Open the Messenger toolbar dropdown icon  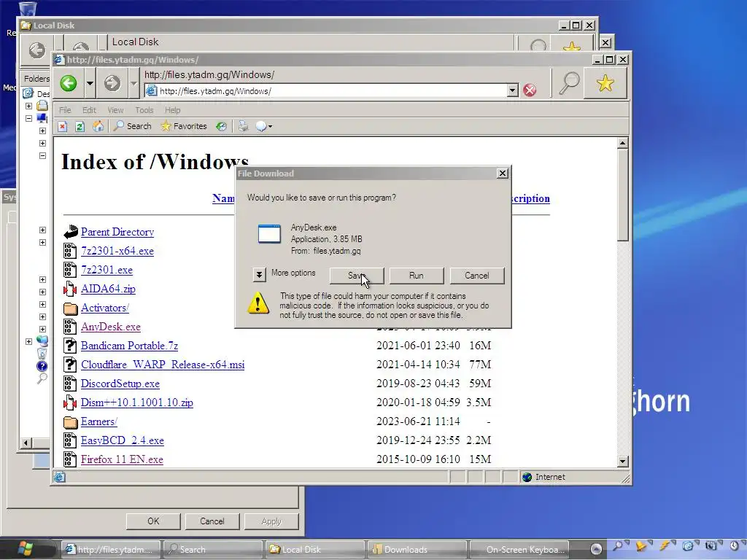point(264,126)
